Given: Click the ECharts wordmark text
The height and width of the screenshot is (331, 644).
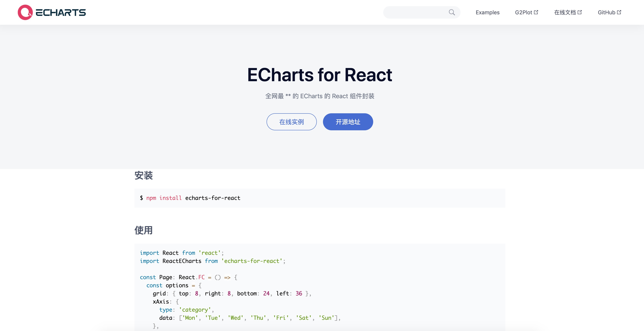Looking at the screenshot, I should point(61,12).
